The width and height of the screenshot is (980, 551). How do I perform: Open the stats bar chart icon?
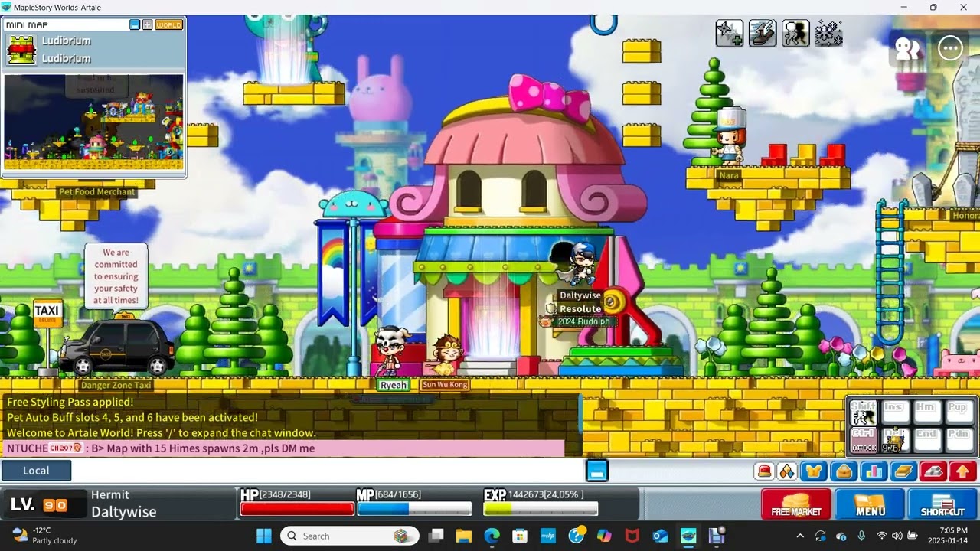[x=874, y=471]
